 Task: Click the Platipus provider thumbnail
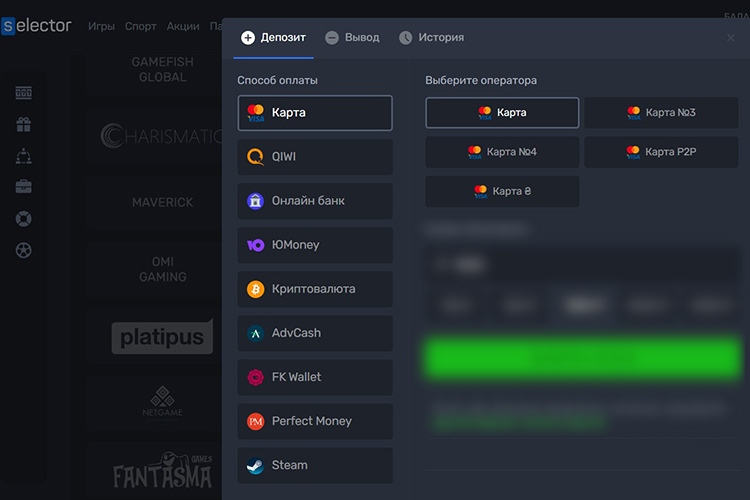pyautogui.click(x=162, y=338)
